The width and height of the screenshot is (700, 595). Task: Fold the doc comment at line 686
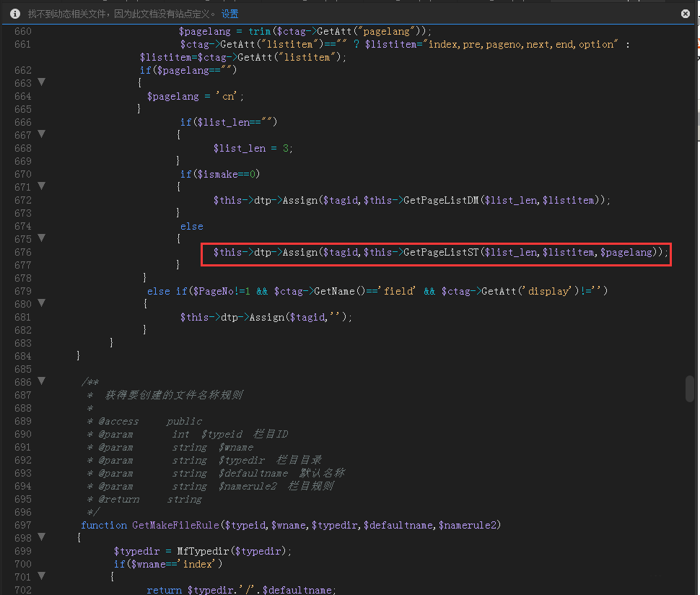click(x=42, y=381)
